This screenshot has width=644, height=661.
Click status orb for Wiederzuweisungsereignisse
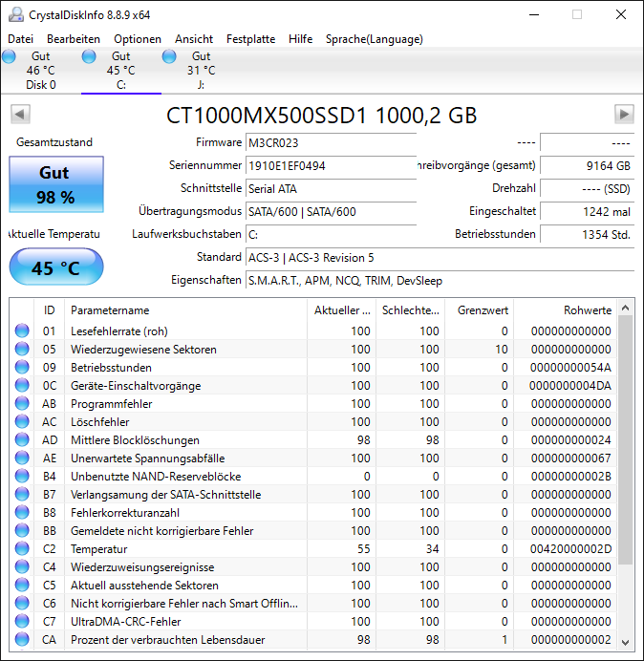click(x=22, y=566)
